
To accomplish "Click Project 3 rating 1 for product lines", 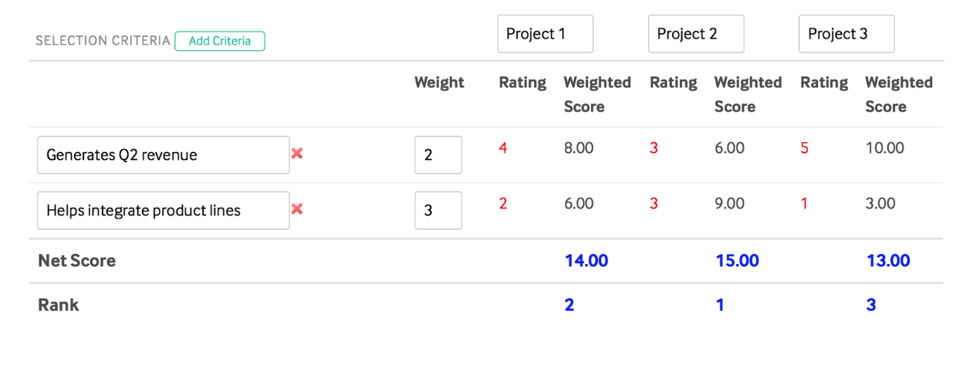I will tap(804, 204).
